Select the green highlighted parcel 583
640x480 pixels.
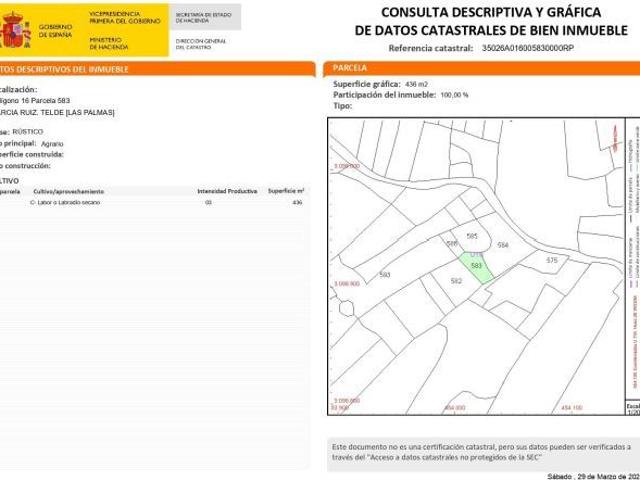click(476, 267)
